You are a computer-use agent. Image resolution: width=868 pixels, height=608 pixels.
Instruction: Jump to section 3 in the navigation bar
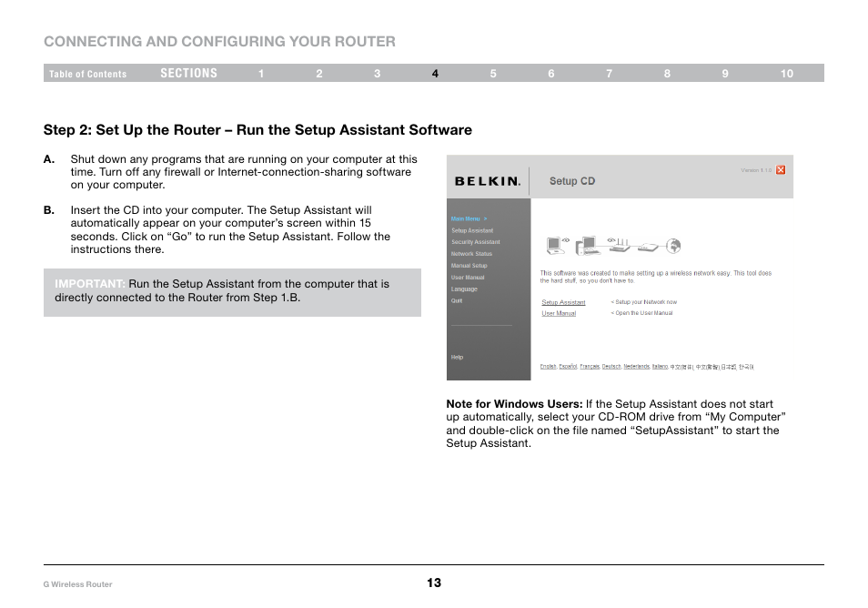377,74
